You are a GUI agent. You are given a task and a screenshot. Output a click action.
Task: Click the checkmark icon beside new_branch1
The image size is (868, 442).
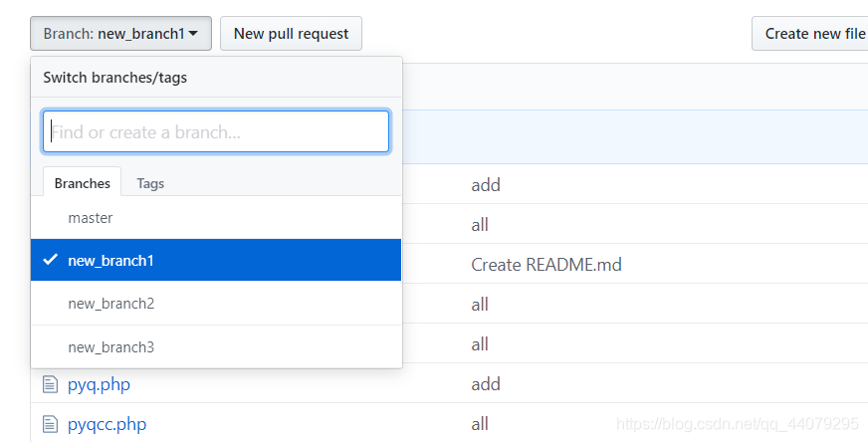pyautogui.click(x=51, y=259)
